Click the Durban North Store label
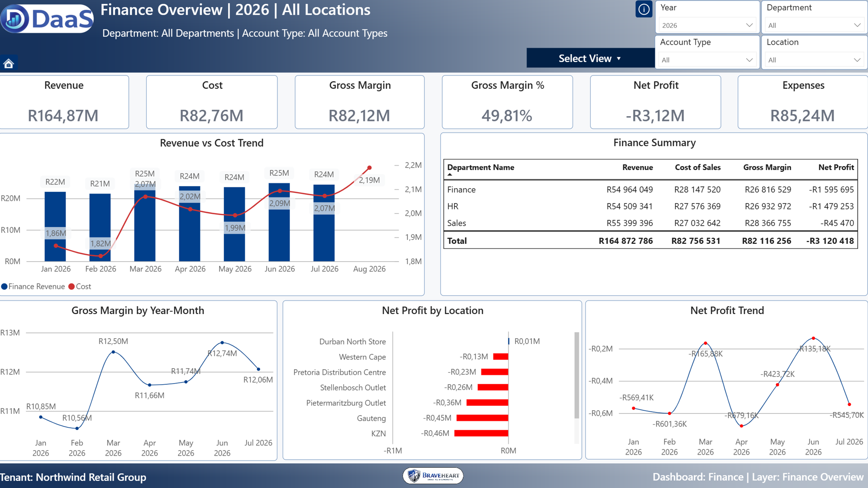Screen dimensions: 868x488 coord(352,342)
